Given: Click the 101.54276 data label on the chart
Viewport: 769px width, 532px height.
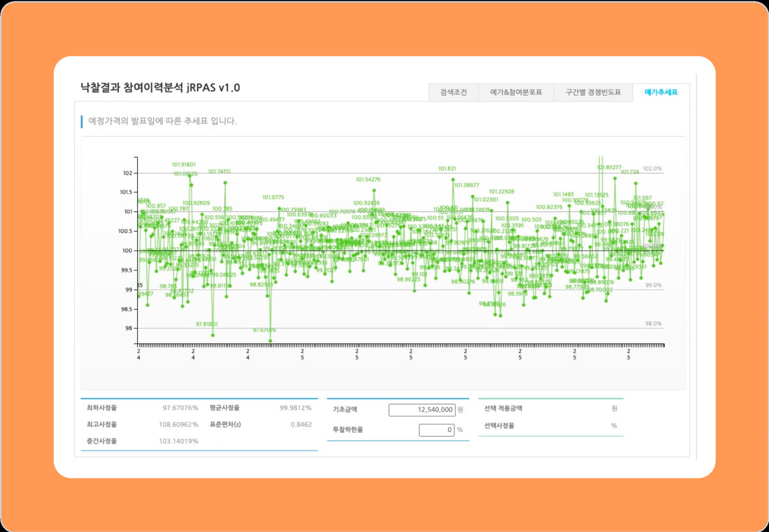Looking at the screenshot, I should (368, 179).
